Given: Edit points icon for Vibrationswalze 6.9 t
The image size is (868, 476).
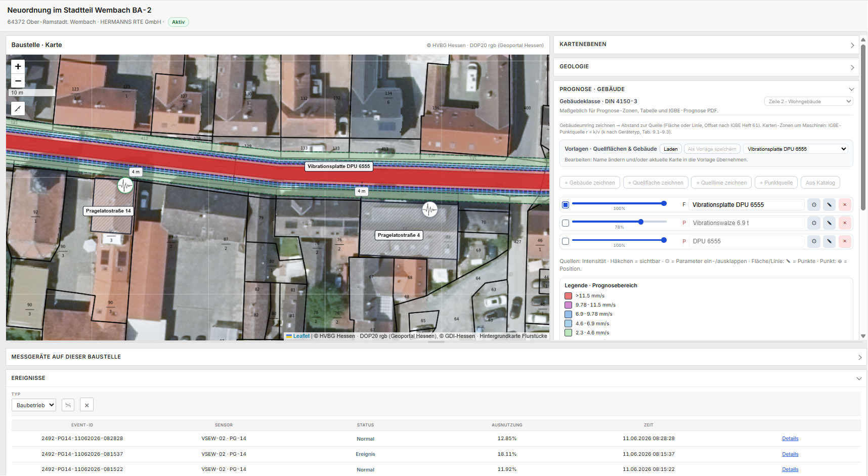Looking at the screenshot, I should (830, 223).
